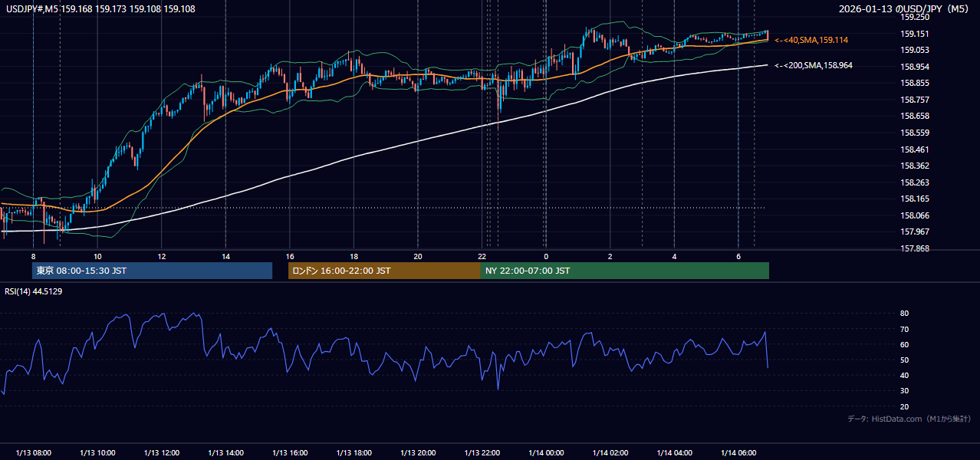Click the 40 SMA 159.114 label

[x=811, y=40]
